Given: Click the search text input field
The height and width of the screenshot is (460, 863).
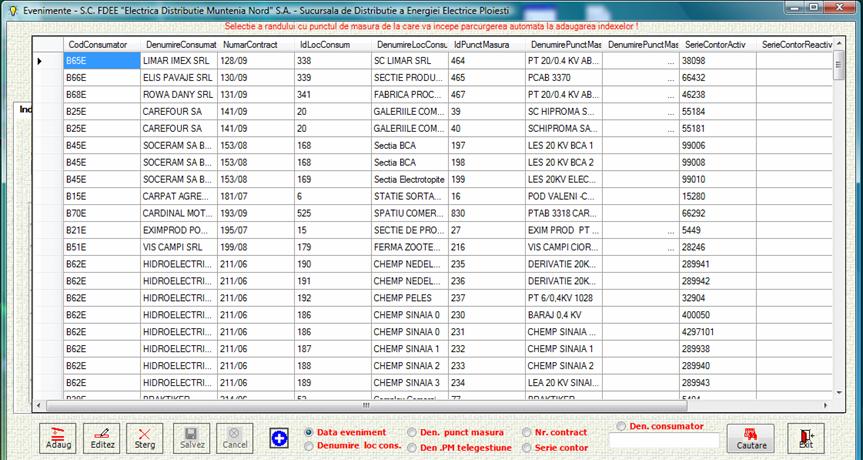Looking at the screenshot, I should (664, 441).
